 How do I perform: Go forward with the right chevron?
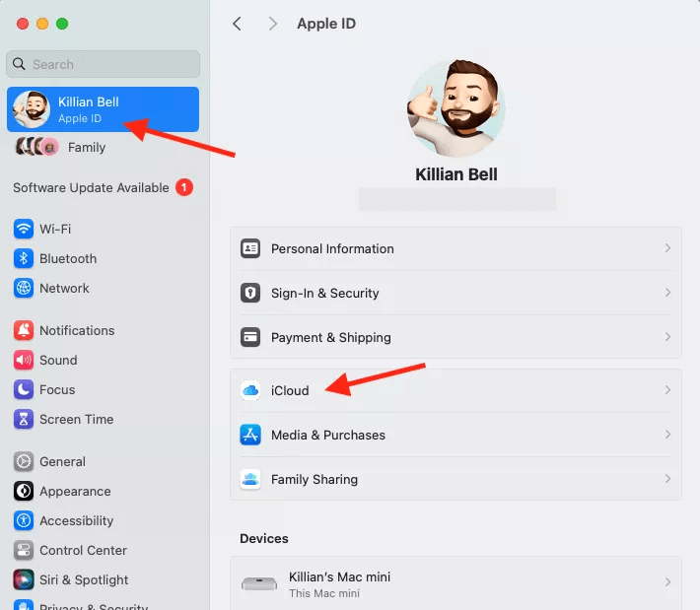pos(272,24)
